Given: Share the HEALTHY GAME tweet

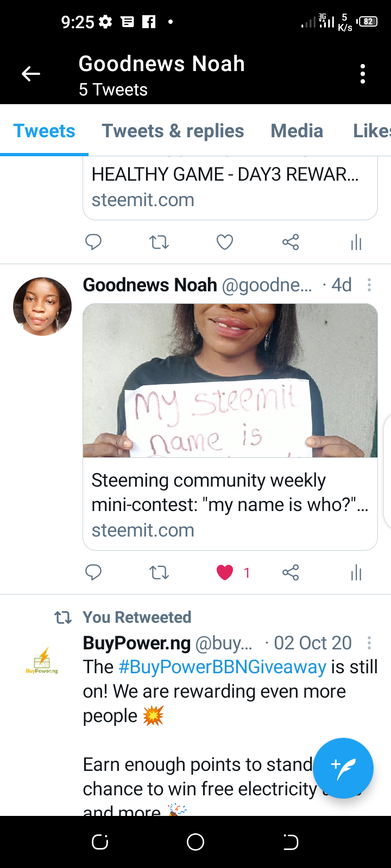Looking at the screenshot, I should click(291, 242).
